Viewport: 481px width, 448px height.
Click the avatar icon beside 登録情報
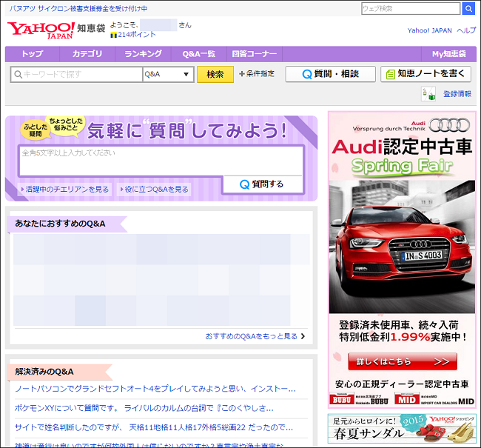[x=428, y=93]
